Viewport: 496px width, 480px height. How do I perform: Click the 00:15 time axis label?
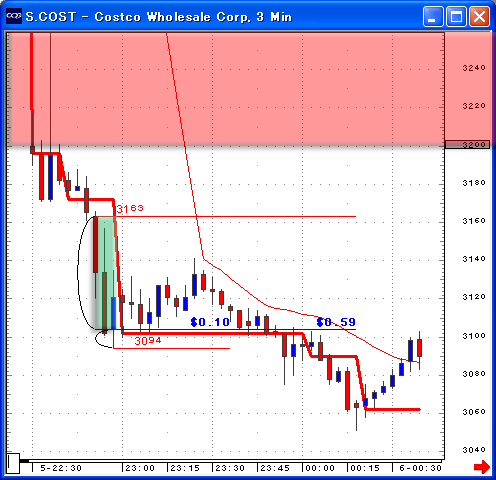365,468
